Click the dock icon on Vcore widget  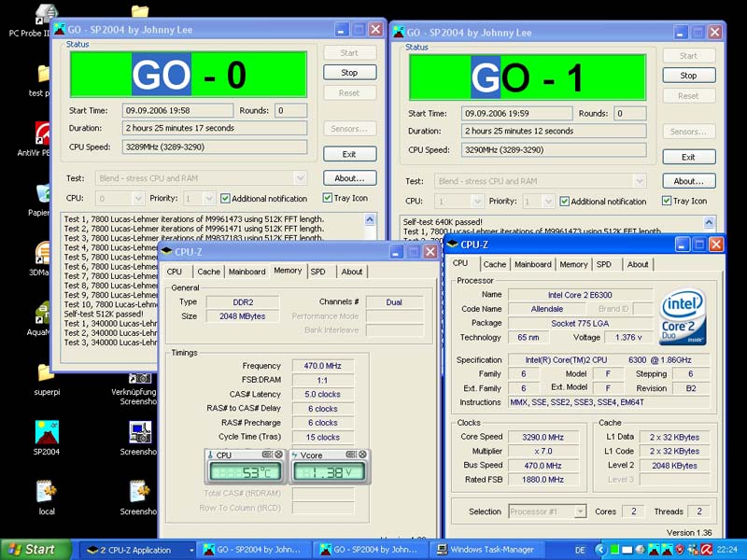point(351,455)
